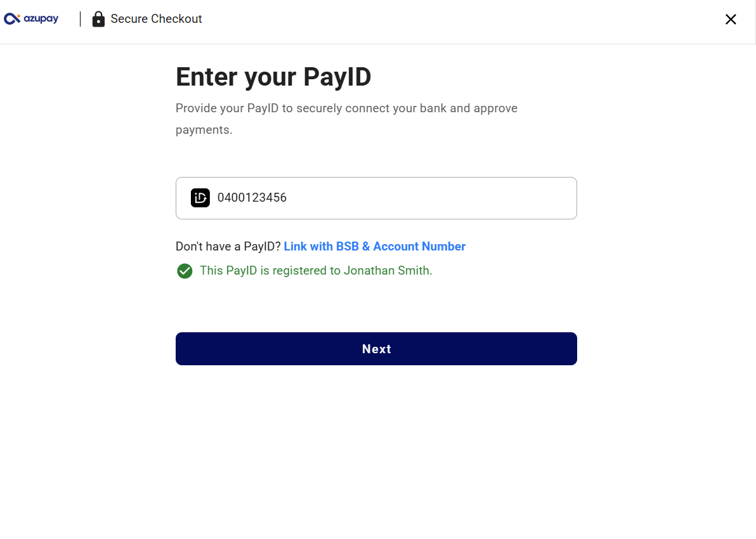Click the Provide your PayID description text
The height and width of the screenshot is (539, 756).
click(x=346, y=119)
